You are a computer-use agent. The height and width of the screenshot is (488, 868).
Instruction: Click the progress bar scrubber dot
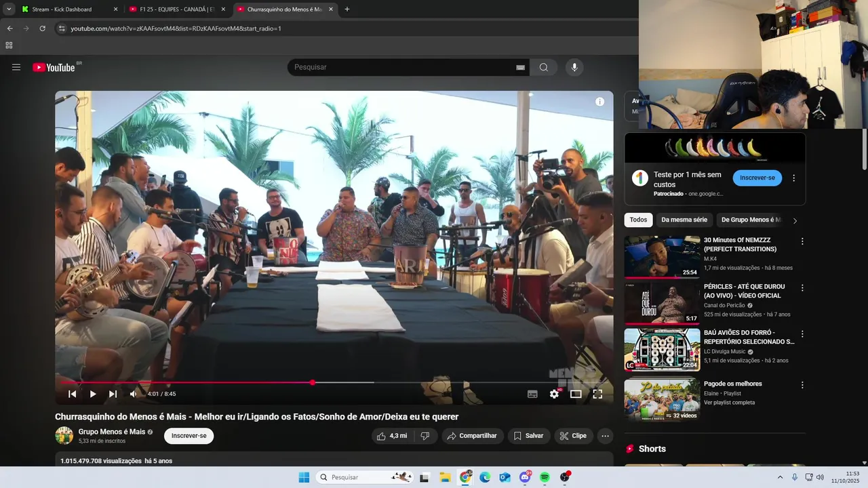point(313,382)
